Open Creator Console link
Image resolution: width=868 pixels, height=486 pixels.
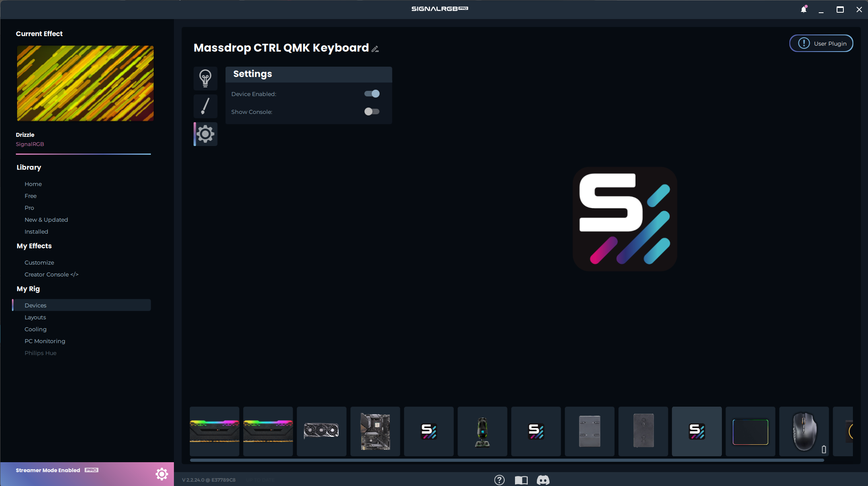tap(51, 275)
